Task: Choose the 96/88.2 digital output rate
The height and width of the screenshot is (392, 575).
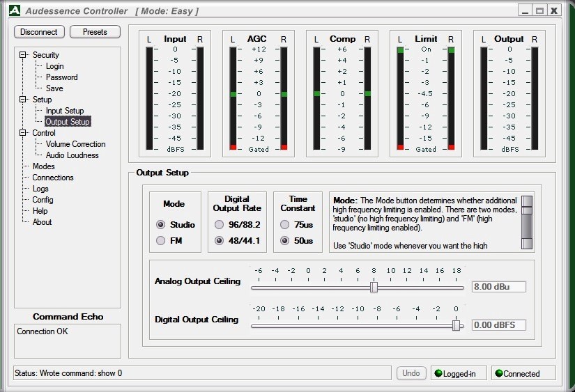Action: tap(219, 225)
